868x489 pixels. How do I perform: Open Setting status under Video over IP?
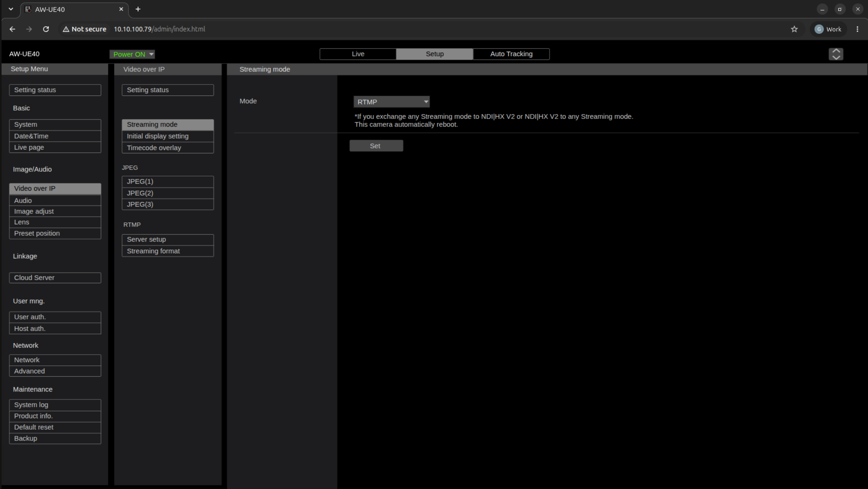click(167, 90)
